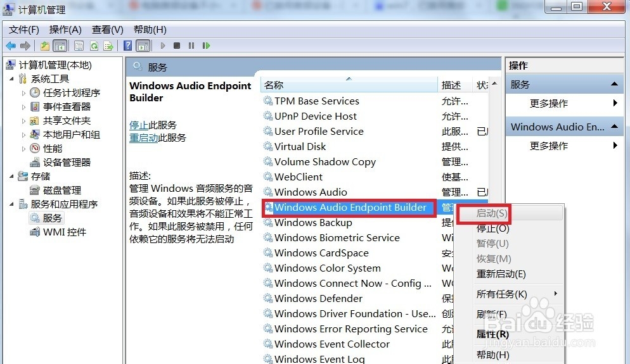
Task: Collapse the 服务 section in actions pane
Action: (x=614, y=84)
